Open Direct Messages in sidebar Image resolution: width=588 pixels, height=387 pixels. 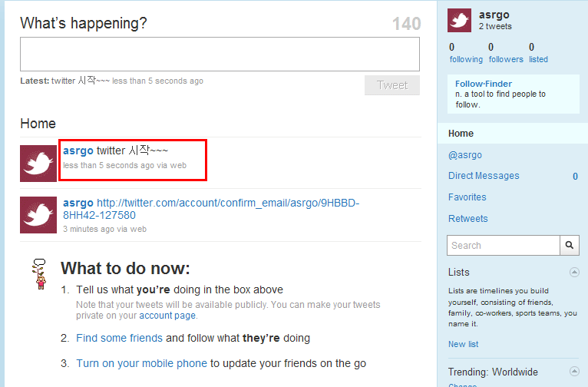point(484,176)
